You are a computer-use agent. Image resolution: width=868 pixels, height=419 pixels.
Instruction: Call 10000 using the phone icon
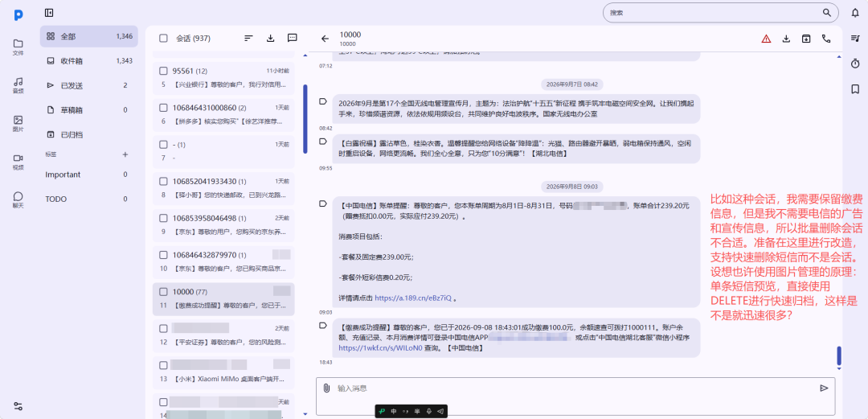tap(826, 39)
